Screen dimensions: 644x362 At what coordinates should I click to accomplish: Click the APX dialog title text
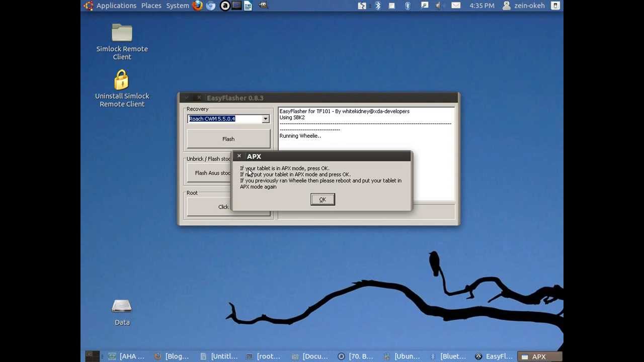click(x=254, y=156)
